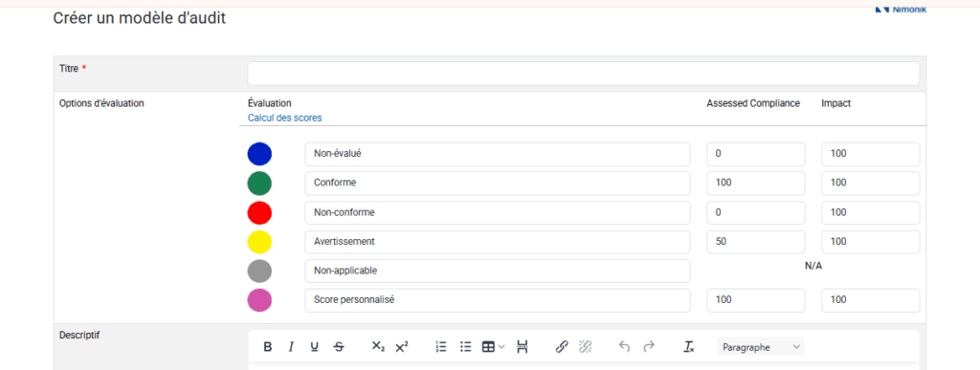Click the Descriptif label
The height and width of the screenshot is (370, 980).
(79, 335)
